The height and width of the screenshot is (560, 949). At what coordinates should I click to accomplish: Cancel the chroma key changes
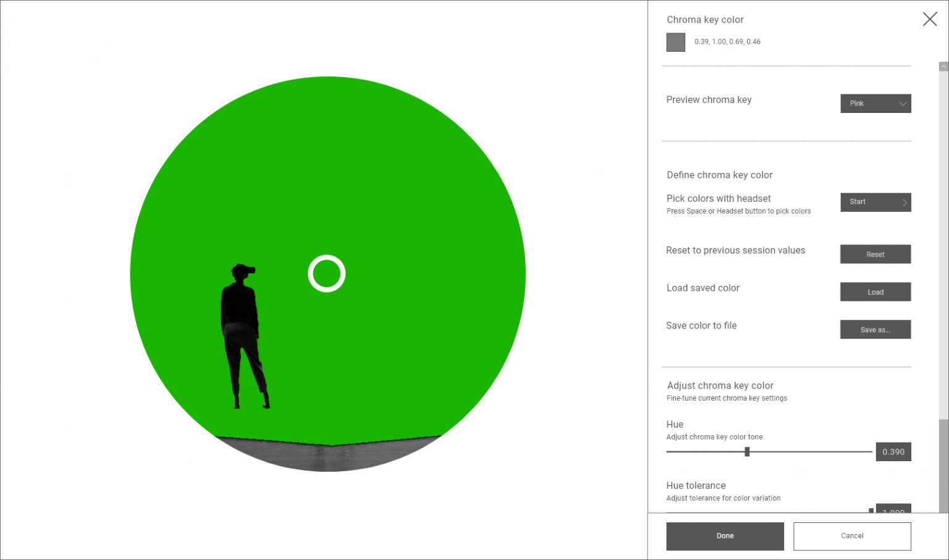[x=851, y=536]
